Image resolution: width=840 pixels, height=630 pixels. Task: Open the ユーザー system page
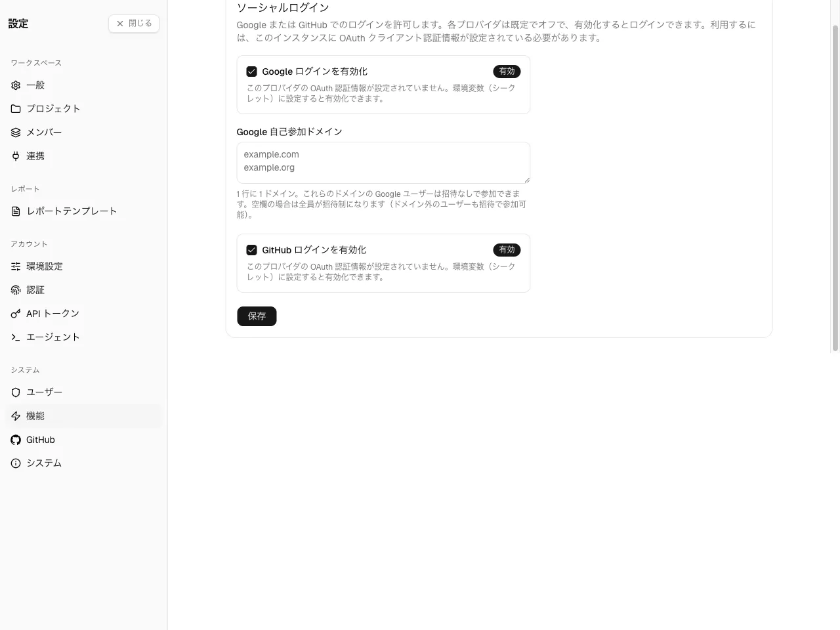(83, 392)
